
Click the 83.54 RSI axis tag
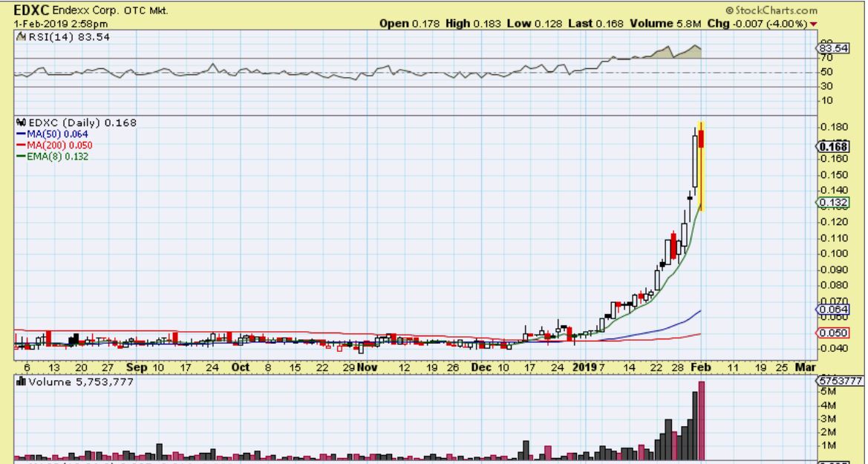point(832,48)
